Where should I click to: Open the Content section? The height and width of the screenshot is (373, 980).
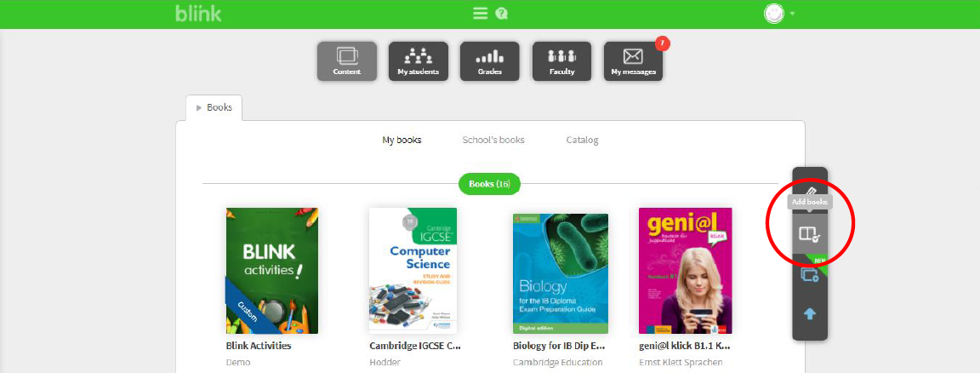coord(347,60)
